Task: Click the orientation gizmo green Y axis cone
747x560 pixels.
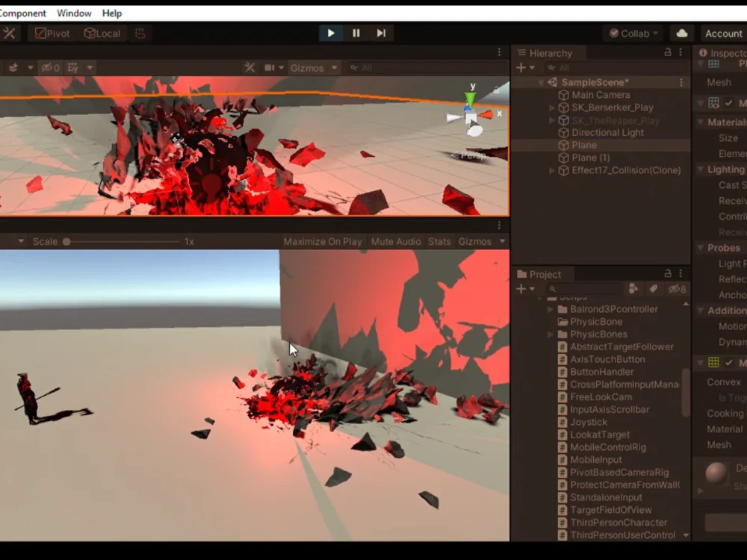Action: 471,99
